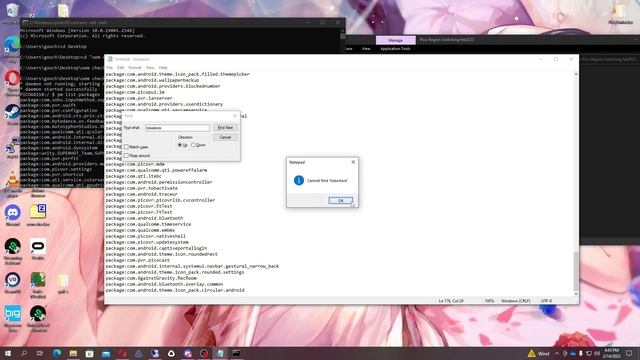Click the Command Prompt icon on the taskbar
The width and height of the screenshot is (640, 360).
[236, 353]
